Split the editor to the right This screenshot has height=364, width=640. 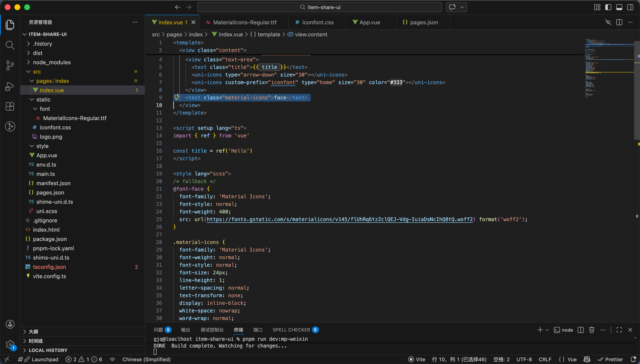(619, 22)
